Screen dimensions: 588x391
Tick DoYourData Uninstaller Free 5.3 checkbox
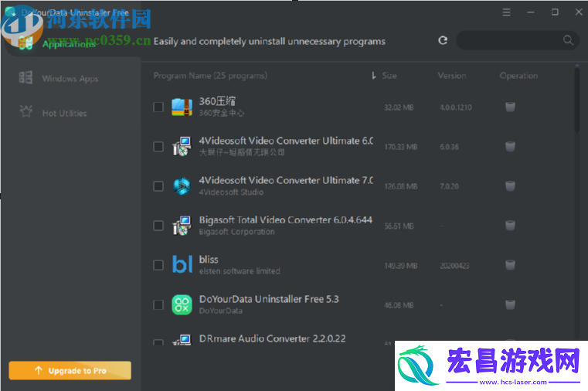(158, 304)
